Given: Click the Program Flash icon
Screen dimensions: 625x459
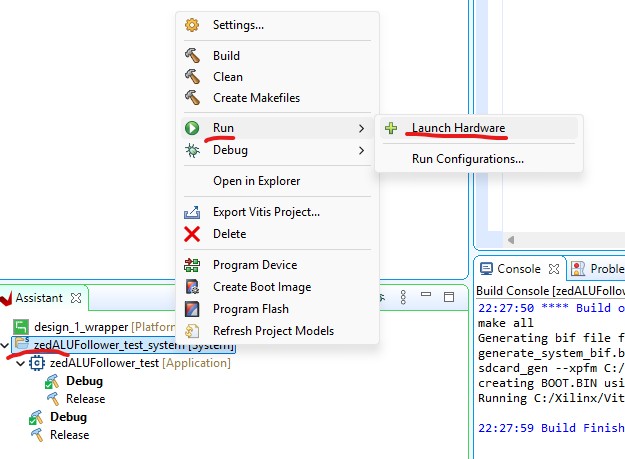Looking at the screenshot, I should click(192, 309).
